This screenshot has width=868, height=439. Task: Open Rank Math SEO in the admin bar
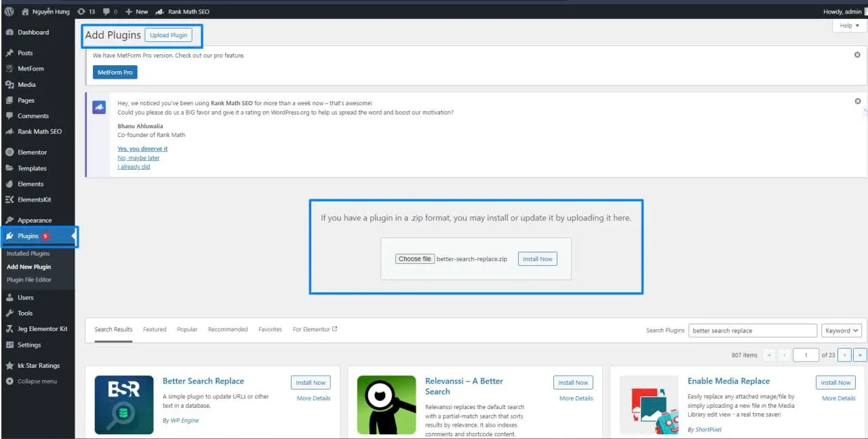tap(182, 12)
